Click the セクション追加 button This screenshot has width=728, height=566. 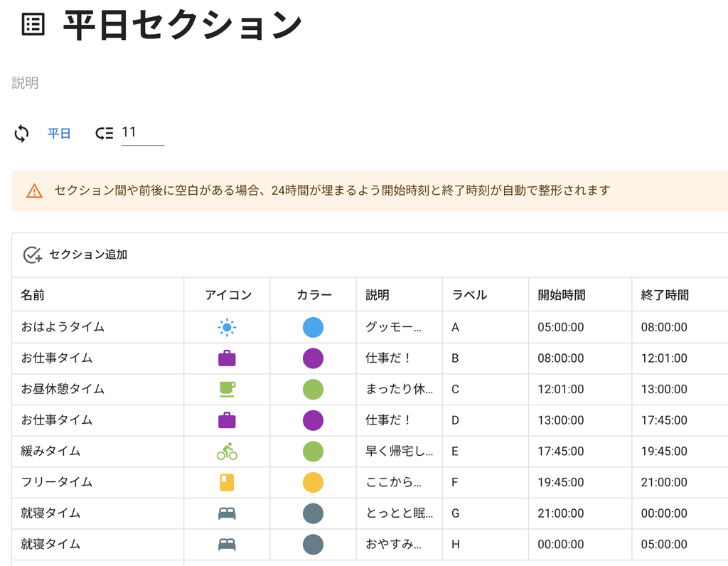75,255
